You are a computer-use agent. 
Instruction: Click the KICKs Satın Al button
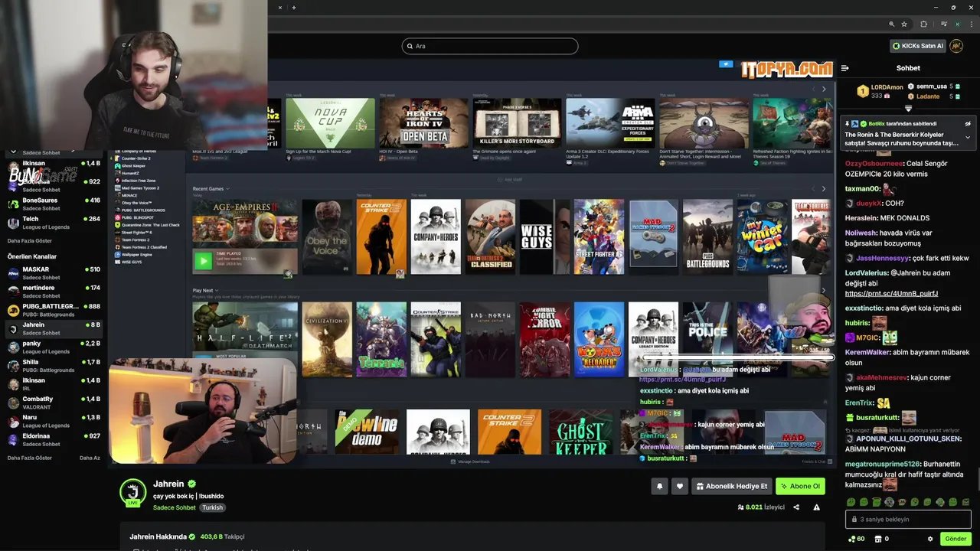tap(917, 46)
